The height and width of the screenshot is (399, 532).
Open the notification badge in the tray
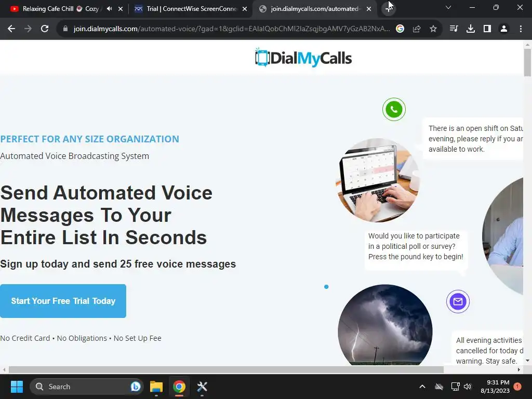click(517, 387)
